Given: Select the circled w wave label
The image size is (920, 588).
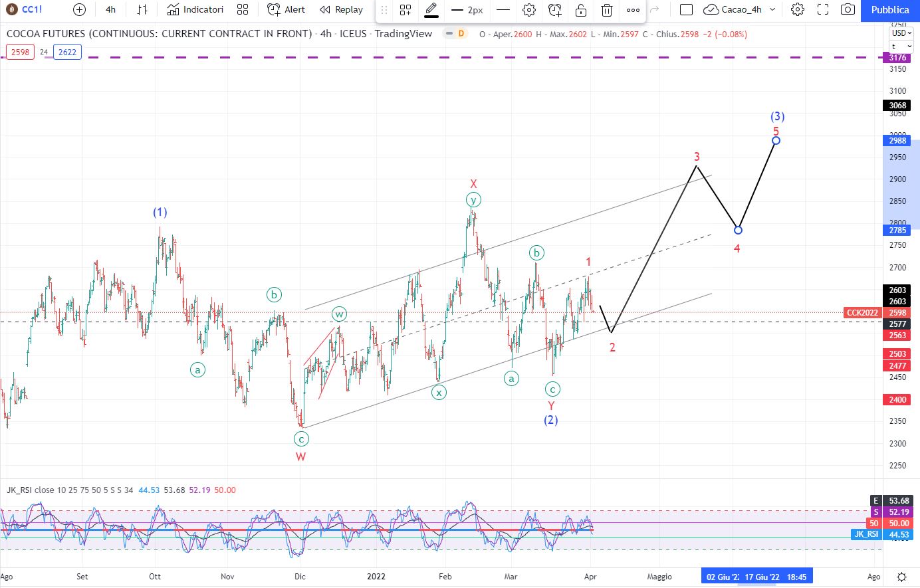Looking at the screenshot, I should 339,314.
